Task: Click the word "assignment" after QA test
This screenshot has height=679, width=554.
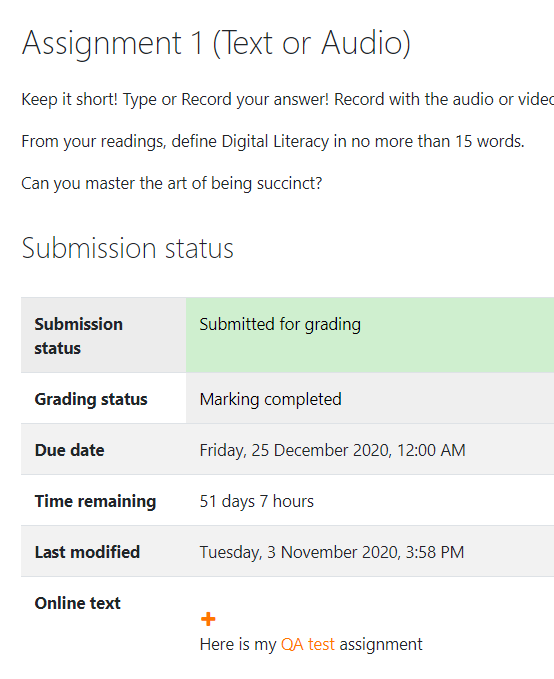Action: (x=381, y=645)
